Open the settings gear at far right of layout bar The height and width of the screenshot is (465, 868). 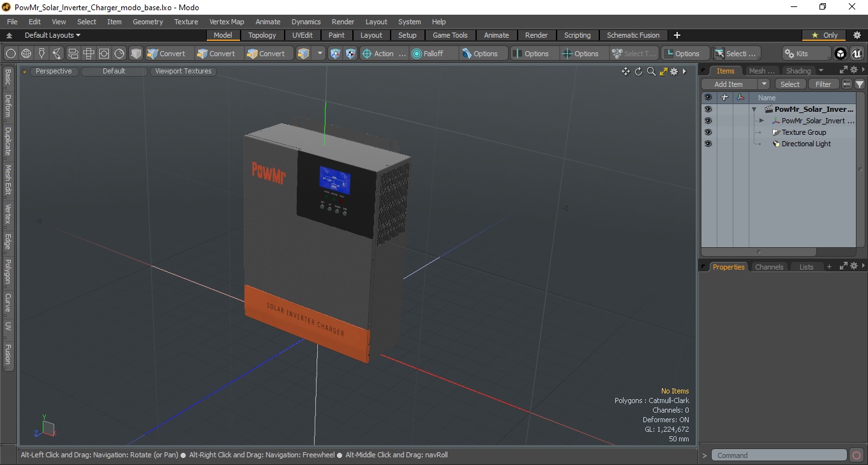[857, 35]
